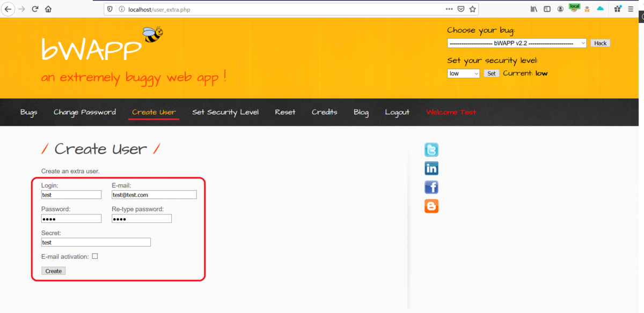This screenshot has height=313, width=644.
Task: Open Credits in the navigation bar
Action: (325, 112)
